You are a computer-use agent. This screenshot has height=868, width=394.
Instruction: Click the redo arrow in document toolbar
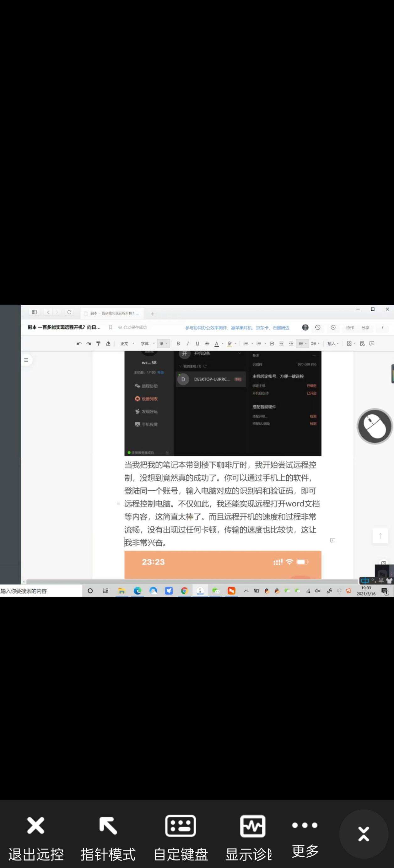pyautogui.click(x=89, y=344)
